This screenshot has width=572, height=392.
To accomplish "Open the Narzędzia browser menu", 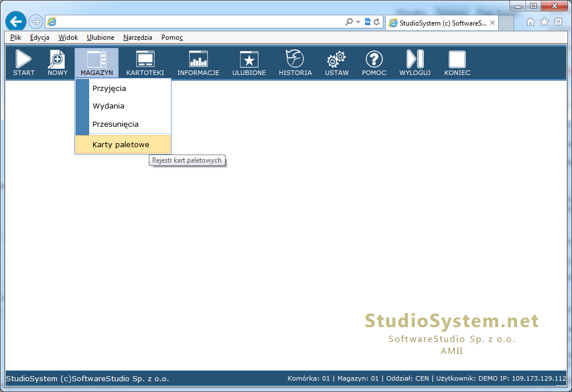I will click(137, 37).
